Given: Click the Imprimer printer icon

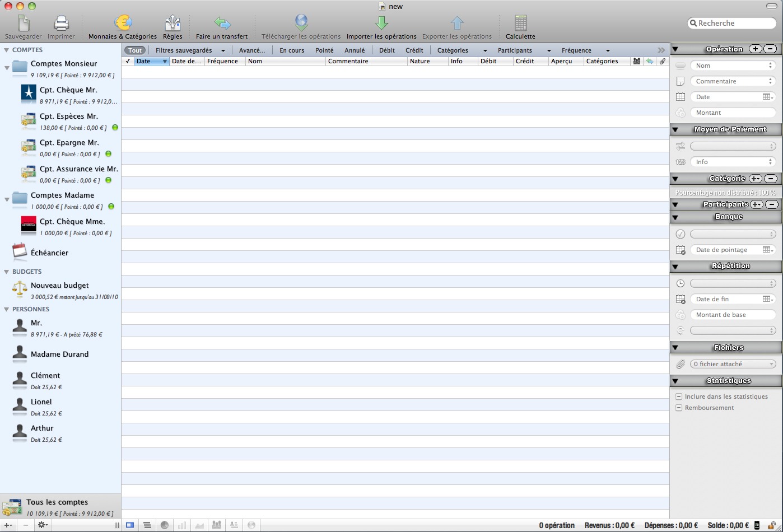Looking at the screenshot, I should tap(61, 24).
